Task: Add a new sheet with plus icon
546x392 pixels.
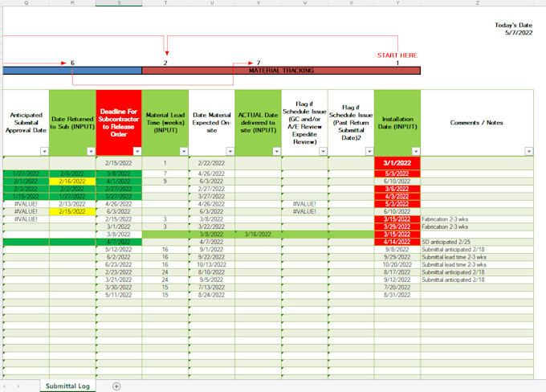Action: pyautogui.click(x=116, y=386)
